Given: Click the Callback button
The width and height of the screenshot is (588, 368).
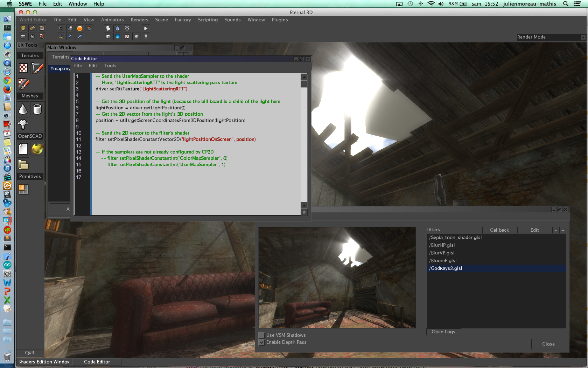Looking at the screenshot, I should 499,230.
